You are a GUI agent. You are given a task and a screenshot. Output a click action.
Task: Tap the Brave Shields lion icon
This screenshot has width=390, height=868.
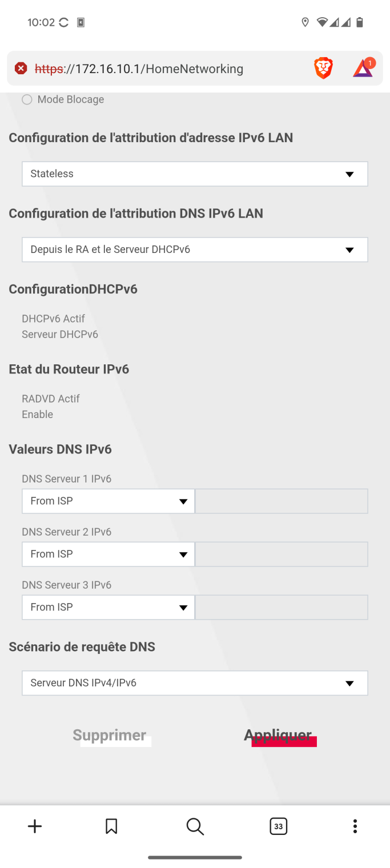click(x=323, y=69)
